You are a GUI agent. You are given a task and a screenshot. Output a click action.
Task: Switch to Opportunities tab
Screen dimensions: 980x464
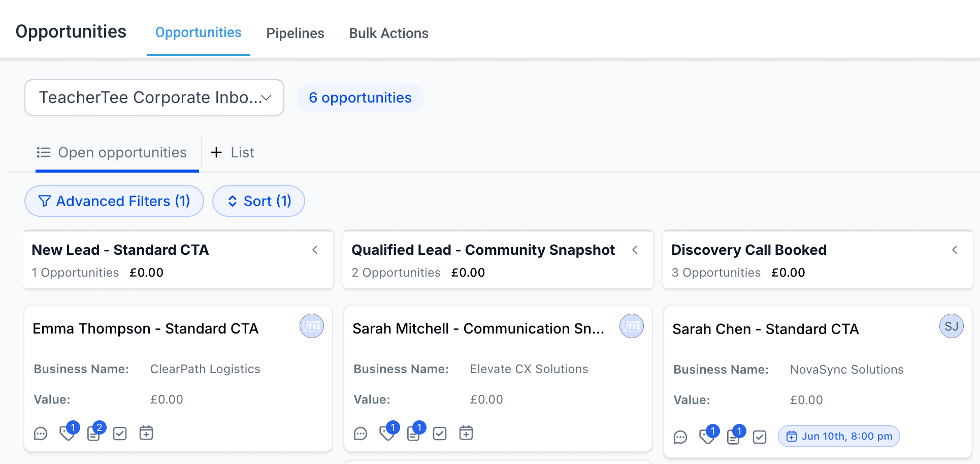tap(199, 32)
